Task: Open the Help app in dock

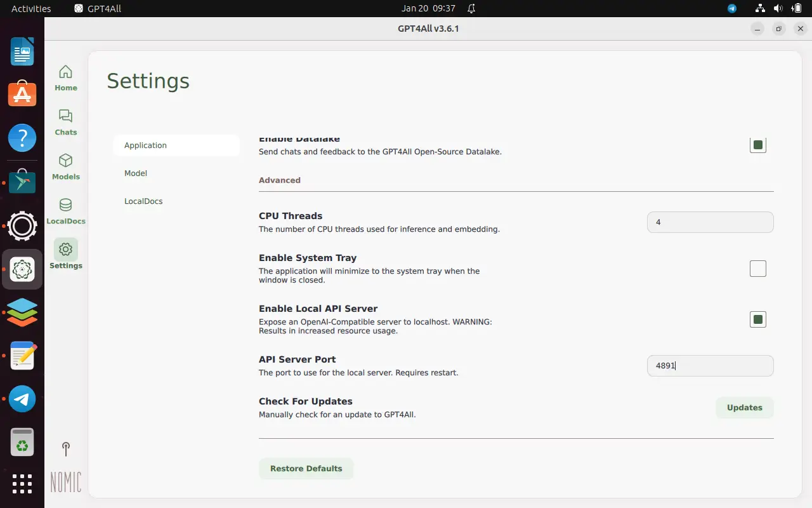Action: click(22, 137)
